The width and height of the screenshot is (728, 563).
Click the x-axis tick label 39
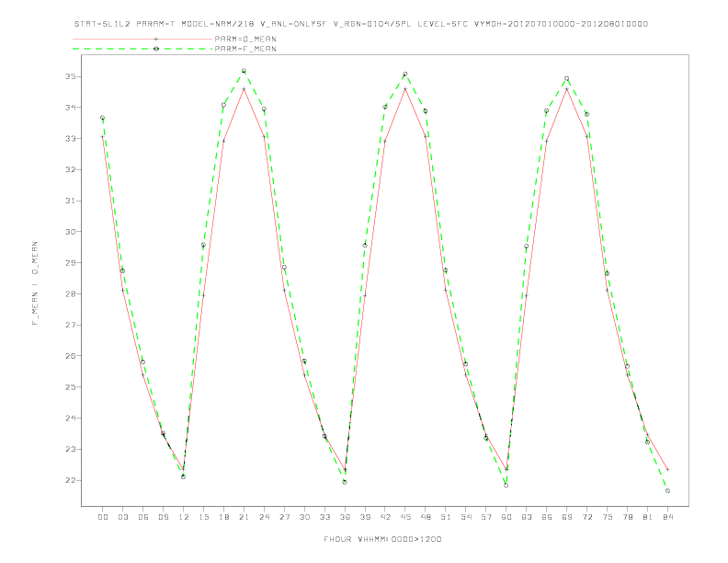[365, 517]
